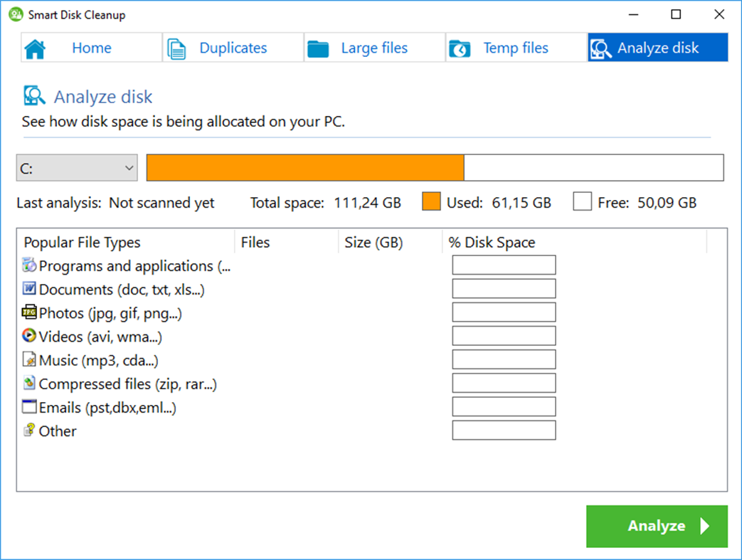Click the Music note icon
This screenshot has height=560, width=742.
pyautogui.click(x=28, y=359)
